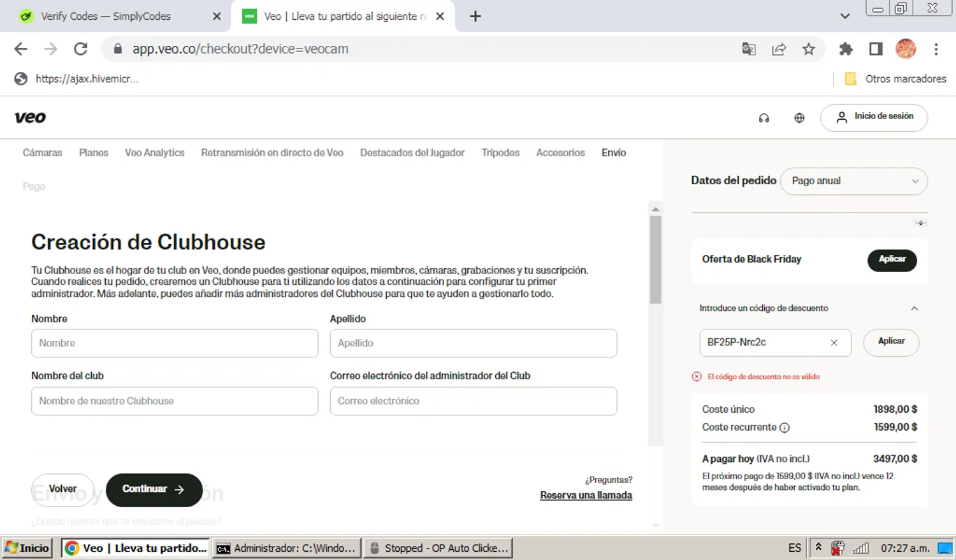Screen dimensions: 956x560
Task: Click the small toggle icon under Datos del pedido
Action: [920, 223]
